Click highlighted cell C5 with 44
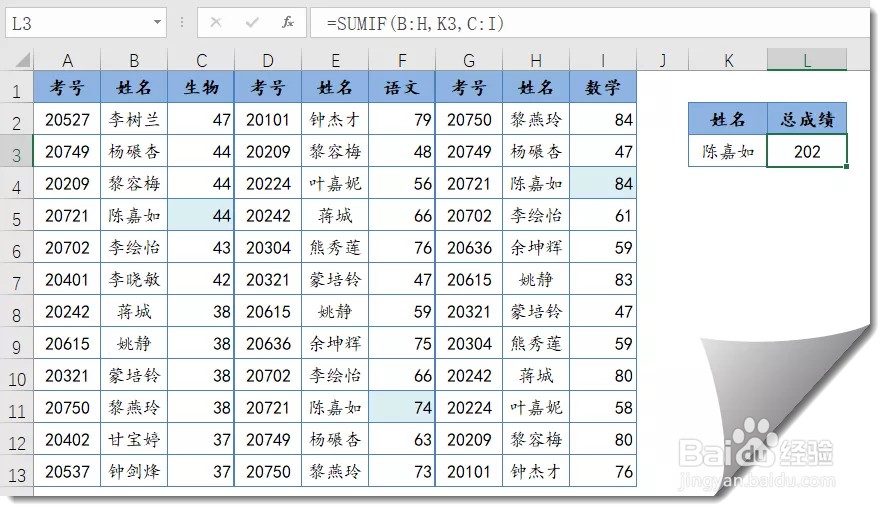This screenshot has width=885, height=511. point(201,215)
